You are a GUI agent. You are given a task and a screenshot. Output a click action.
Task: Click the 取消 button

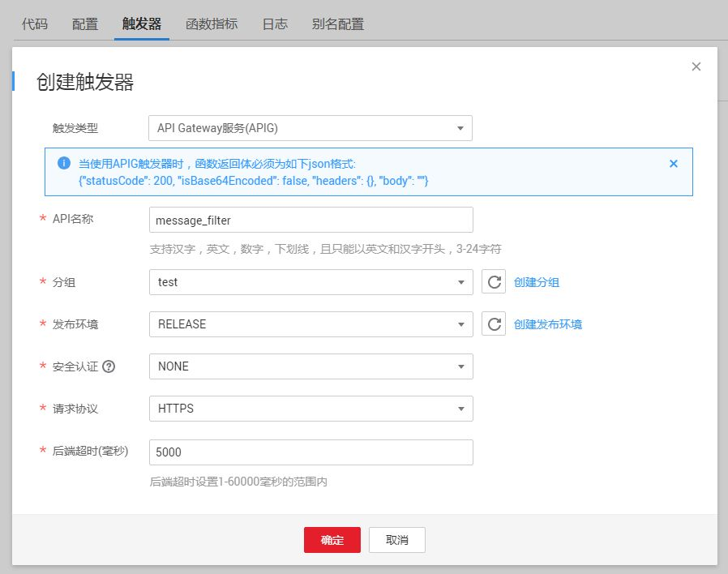[397, 540]
